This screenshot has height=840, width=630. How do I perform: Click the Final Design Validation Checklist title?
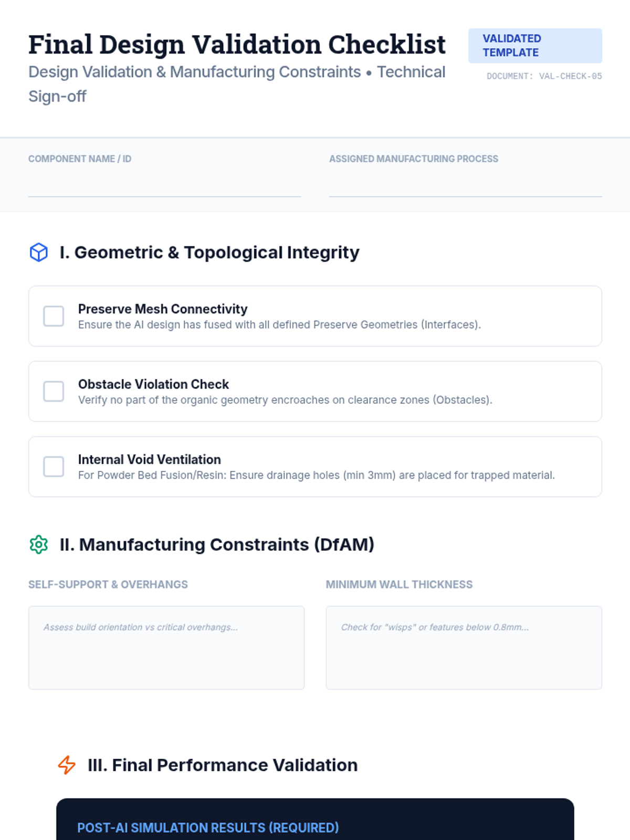237,45
